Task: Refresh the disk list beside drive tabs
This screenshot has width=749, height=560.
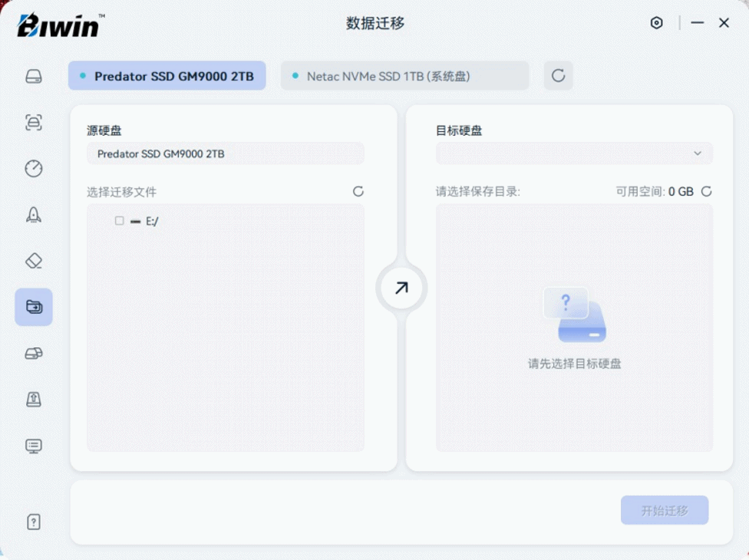Action: [559, 76]
